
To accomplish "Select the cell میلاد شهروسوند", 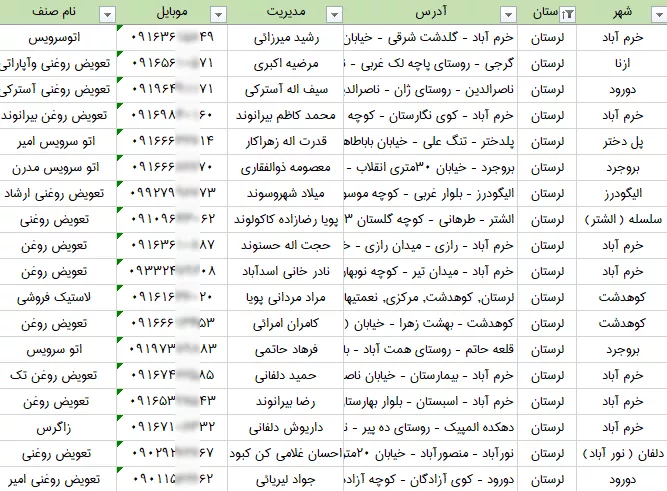I will pos(285,194).
